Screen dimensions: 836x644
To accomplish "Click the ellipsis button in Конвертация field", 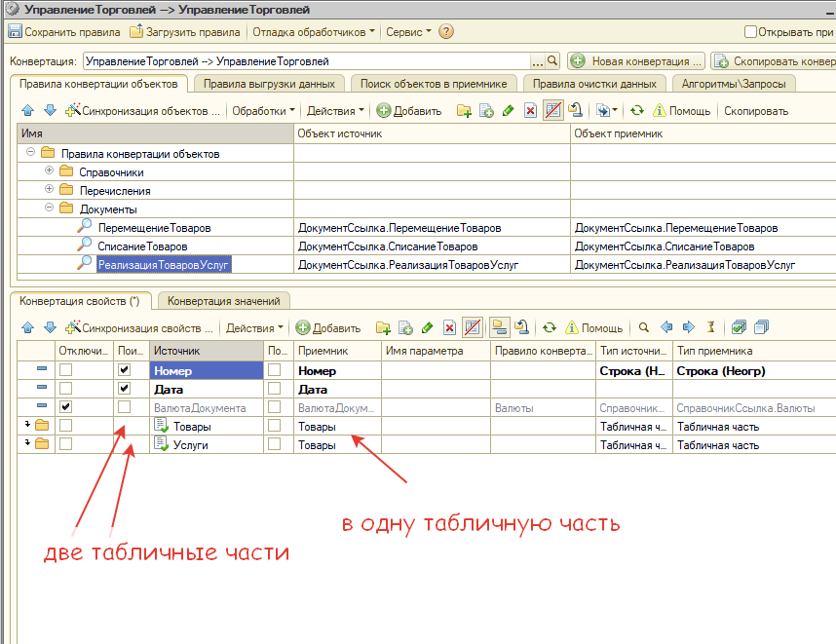I will pyautogui.click(x=538, y=61).
